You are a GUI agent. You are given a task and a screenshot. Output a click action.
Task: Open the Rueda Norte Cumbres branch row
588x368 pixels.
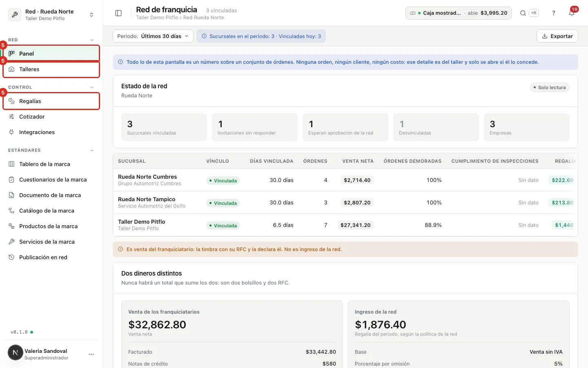click(x=345, y=180)
